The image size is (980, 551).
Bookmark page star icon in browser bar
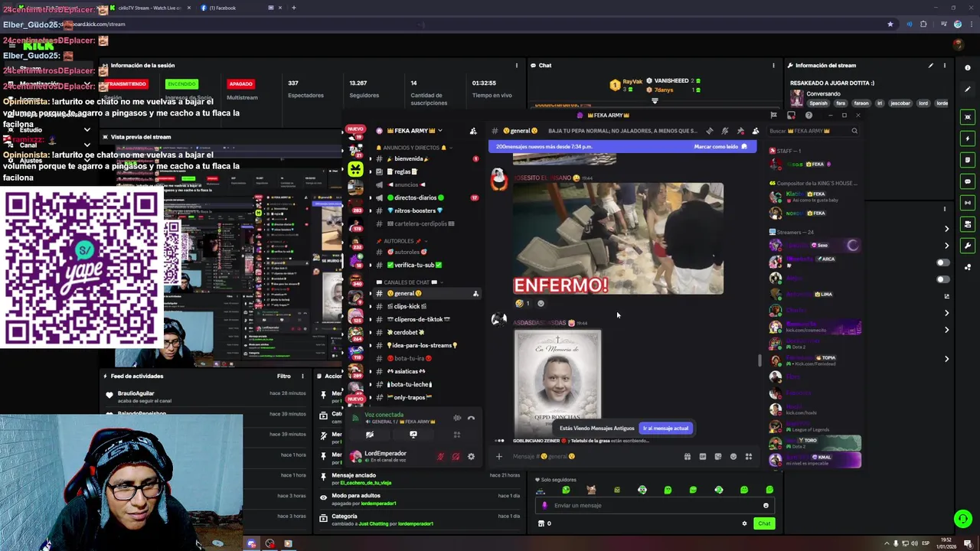pyautogui.click(x=890, y=24)
